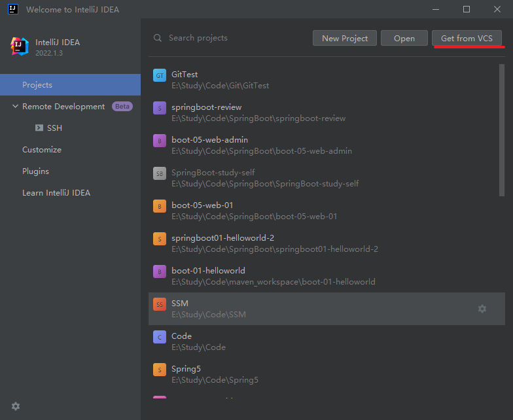The height and width of the screenshot is (420, 513).
Task: Open boot-01-helloworld project name
Action: click(208, 271)
